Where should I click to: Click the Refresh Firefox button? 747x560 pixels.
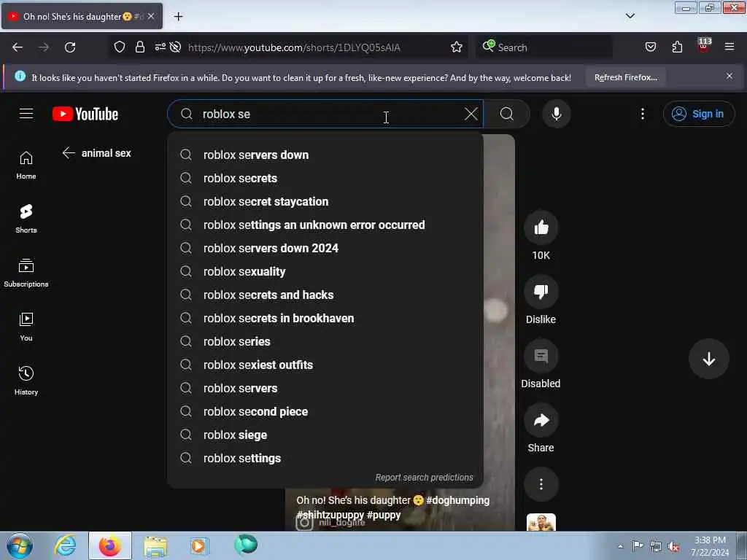click(625, 77)
